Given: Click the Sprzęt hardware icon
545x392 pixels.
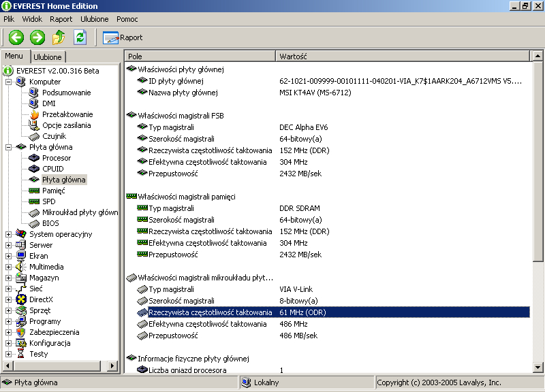Looking at the screenshot, I should [x=21, y=310].
